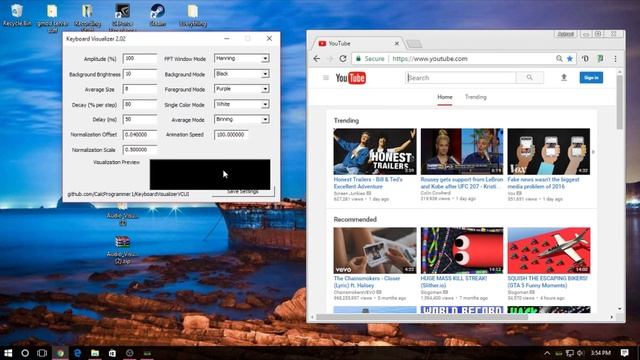640x360 pixels.
Task: Select the Trending tab on YouTube
Action: click(x=476, y=97)
